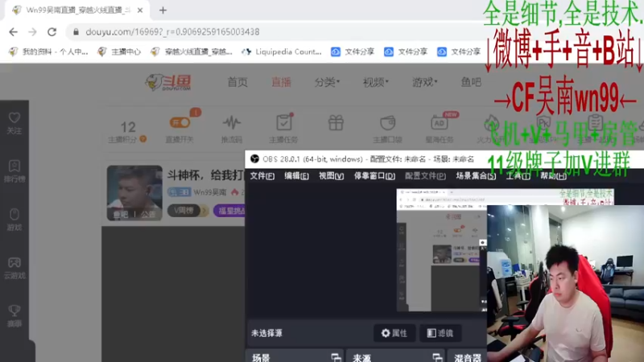
Task: Click the address bar lock icon
Action: (76, 32)
